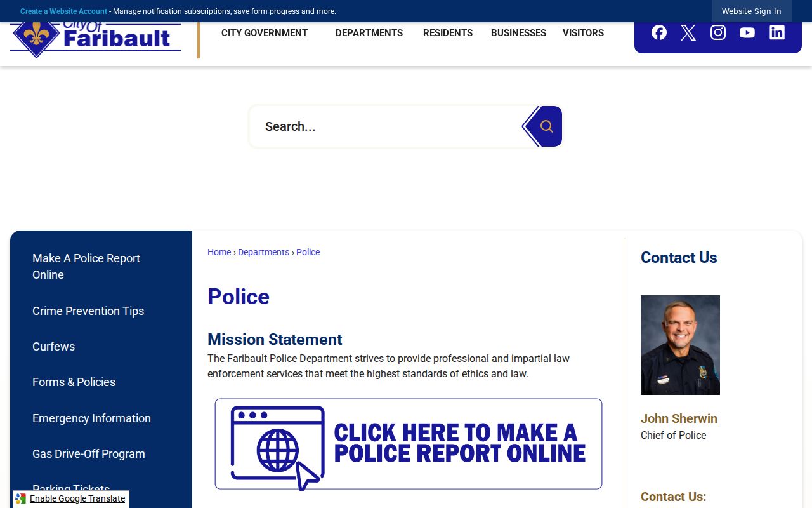The image size is (812, 508).
Task: Open the Residents menu
Action: 448,33
